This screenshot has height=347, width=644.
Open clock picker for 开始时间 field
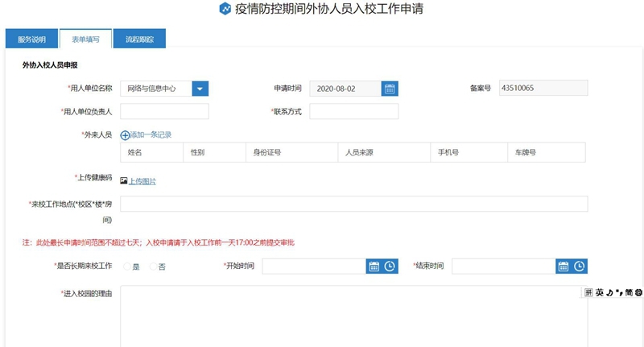(390, 266)
